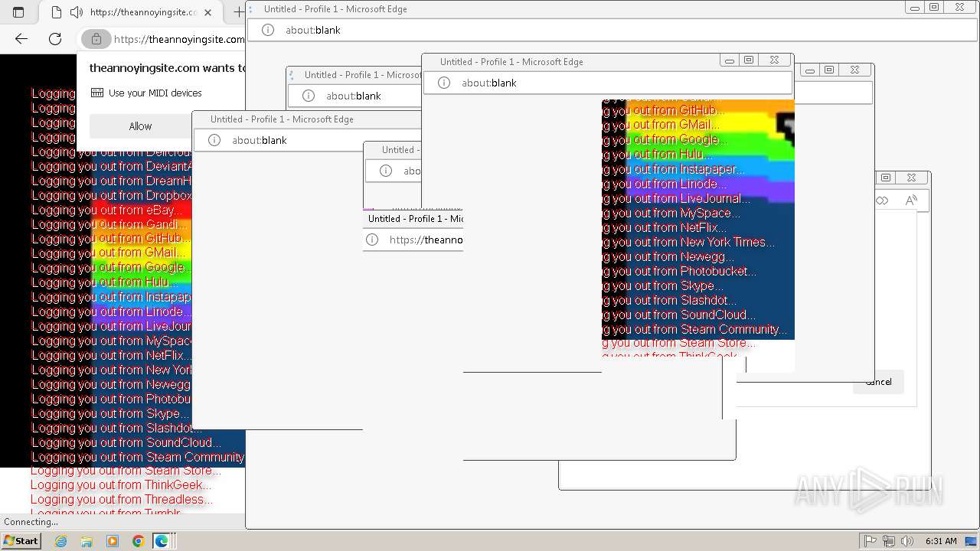Click the Read aloud icon in right popup

pos(911,201)
